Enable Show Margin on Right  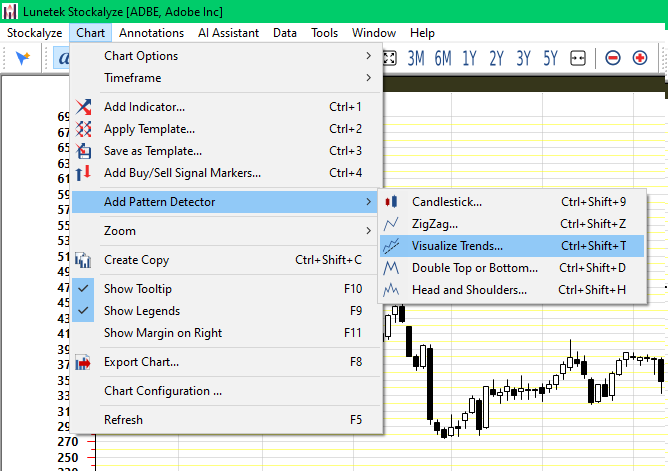[x=227, y=333]
